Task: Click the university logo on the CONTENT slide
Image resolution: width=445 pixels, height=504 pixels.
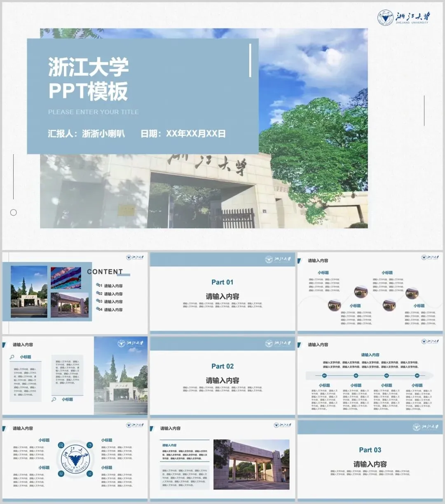Action: coord(135,257)
